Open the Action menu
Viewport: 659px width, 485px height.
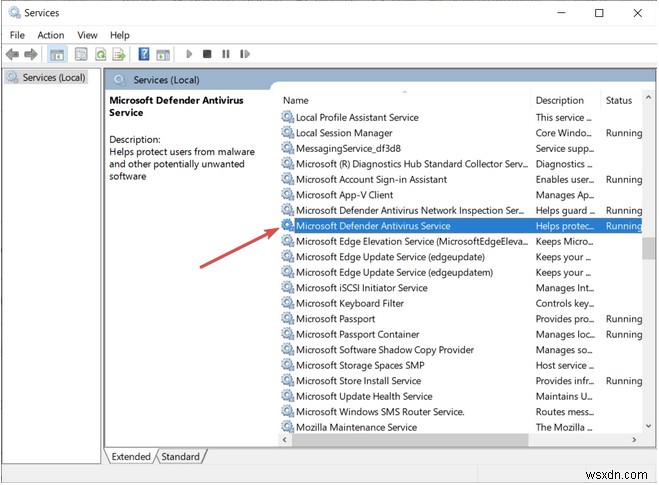click(51, 35)
